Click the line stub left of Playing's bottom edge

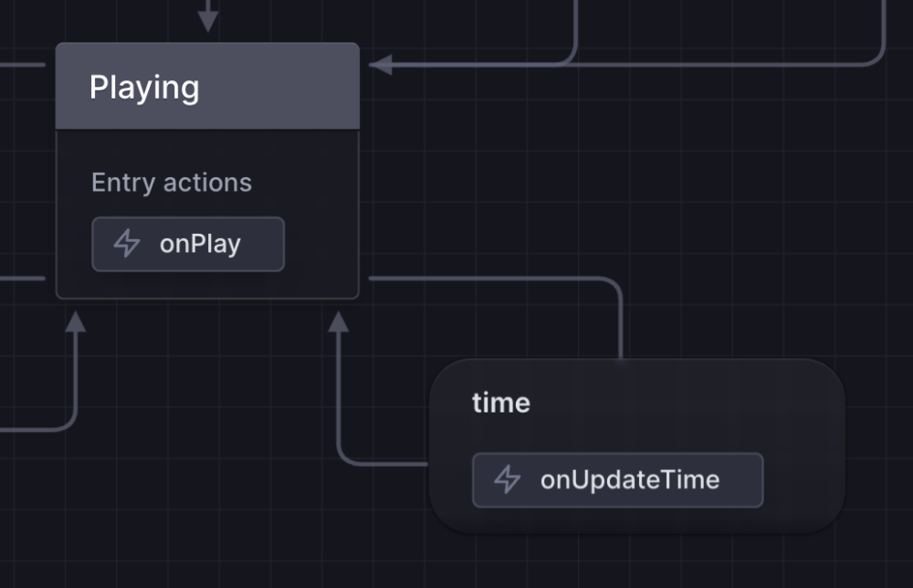pyautogui.click(x=22, y=278)
